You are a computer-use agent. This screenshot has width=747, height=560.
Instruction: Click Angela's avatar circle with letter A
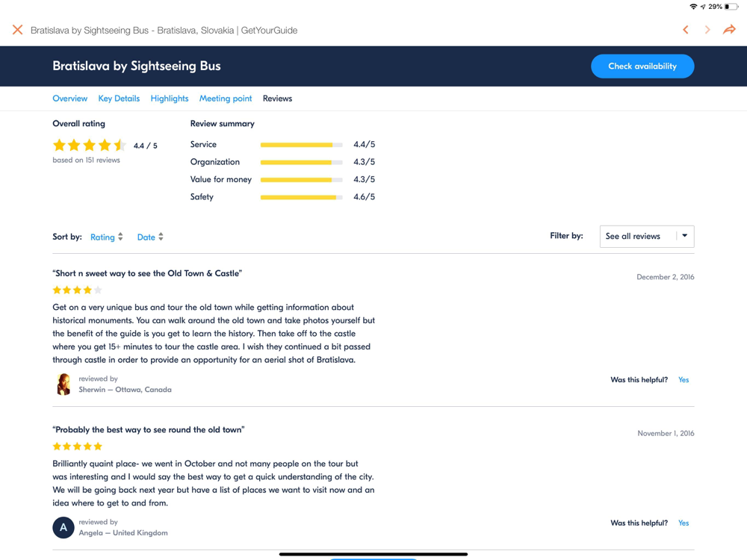point(63,528)
